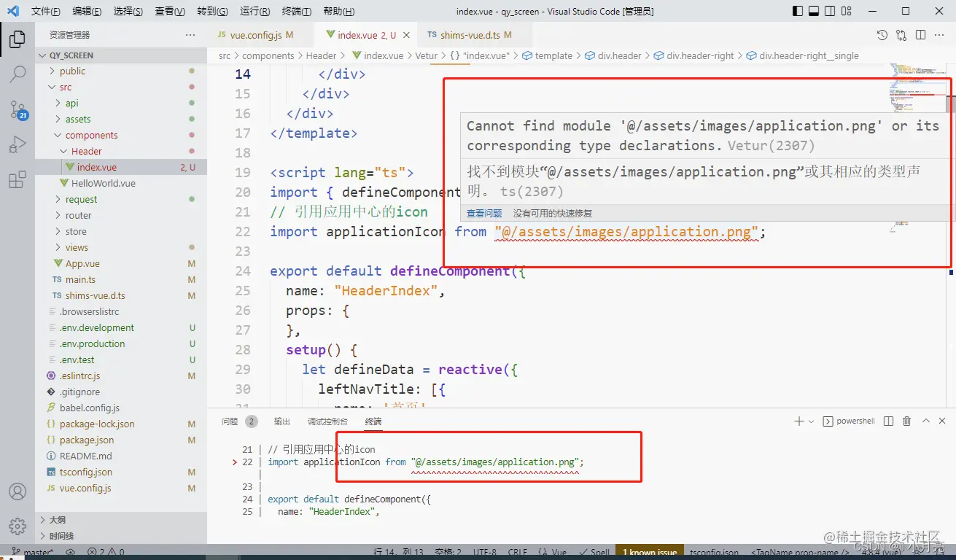This screenshot has width=956, height=560.
Task: Expand the 时间线 timeline section
Action: point(121,536)
